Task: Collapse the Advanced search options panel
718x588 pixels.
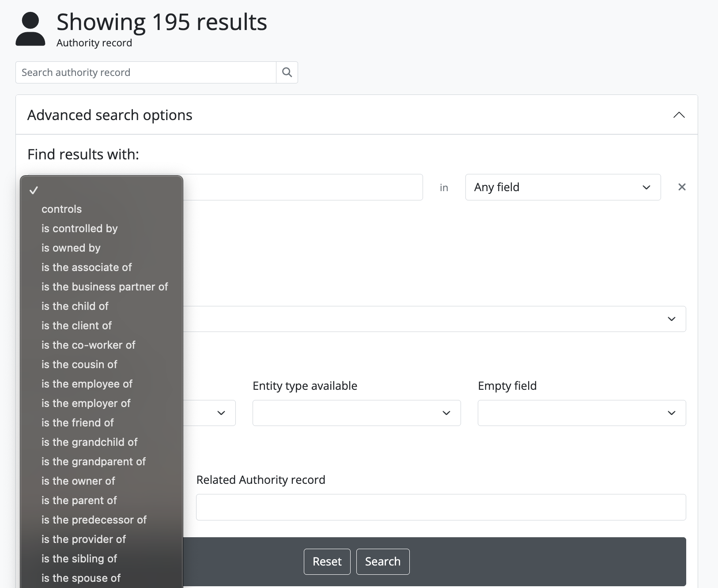Action: tap(679, 115)
